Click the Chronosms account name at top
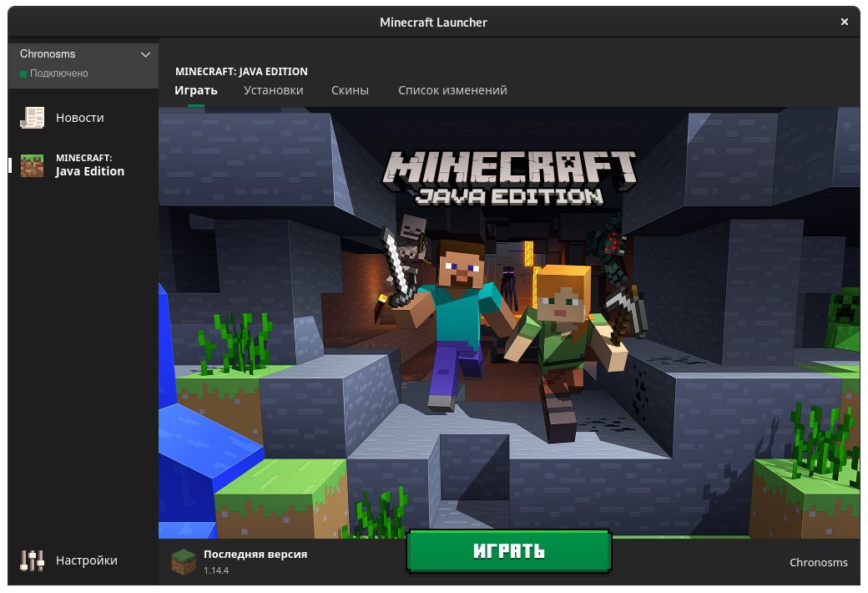 48,53
